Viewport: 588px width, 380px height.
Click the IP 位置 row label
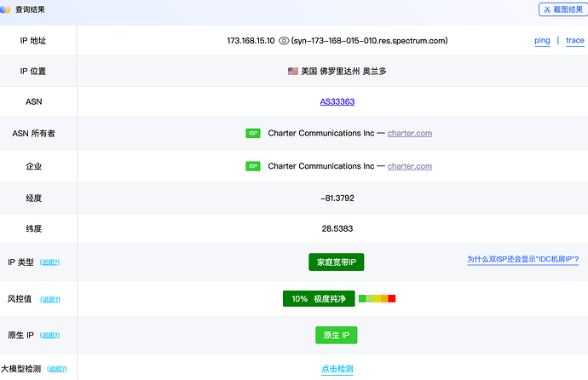33,71
